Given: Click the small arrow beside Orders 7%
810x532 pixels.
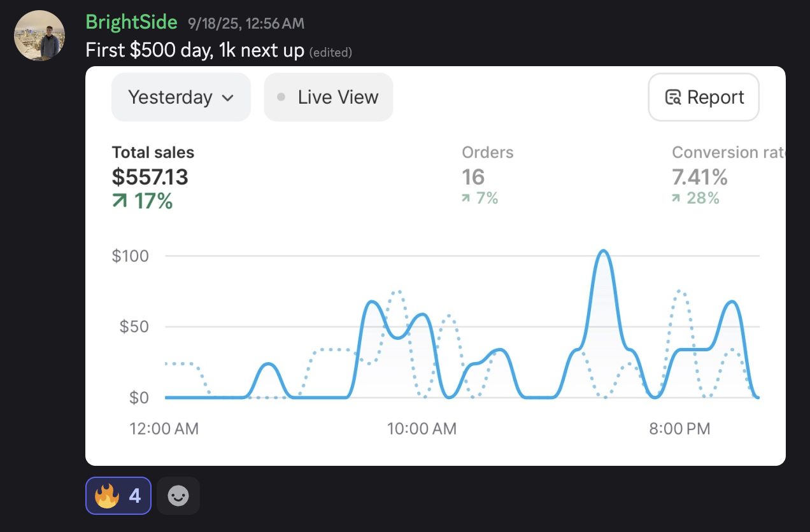Looking at the screenshot, I should (467, 199).
